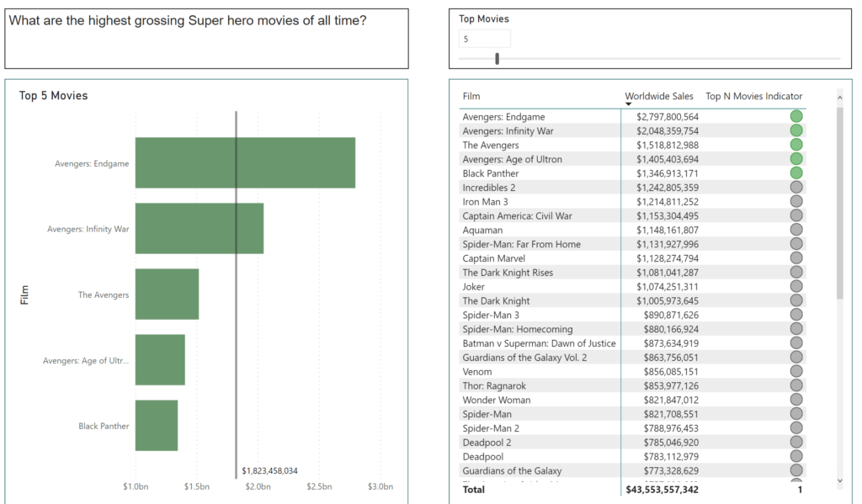Click gray indicator circle for Deadpool 2
The height and width of the screenshot is (504, 862).
pos(796,443)
